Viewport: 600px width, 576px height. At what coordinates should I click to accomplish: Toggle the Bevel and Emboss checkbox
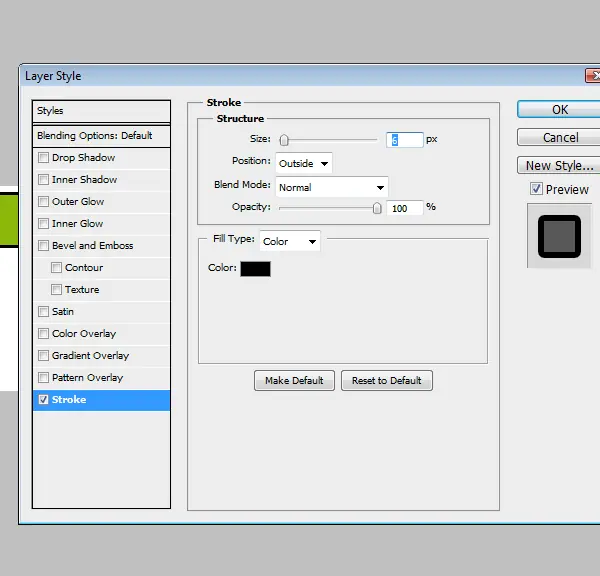coord(43,246)
